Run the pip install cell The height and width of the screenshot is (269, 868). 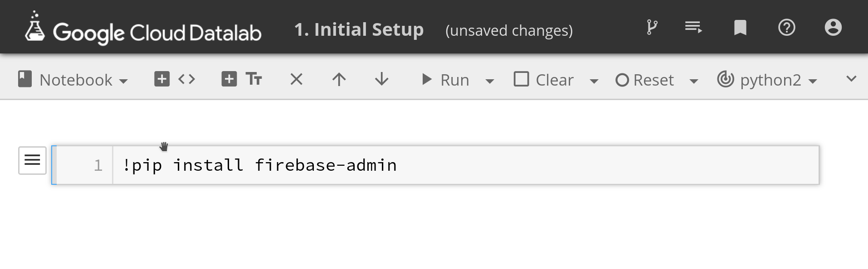[x=447, y=79]
